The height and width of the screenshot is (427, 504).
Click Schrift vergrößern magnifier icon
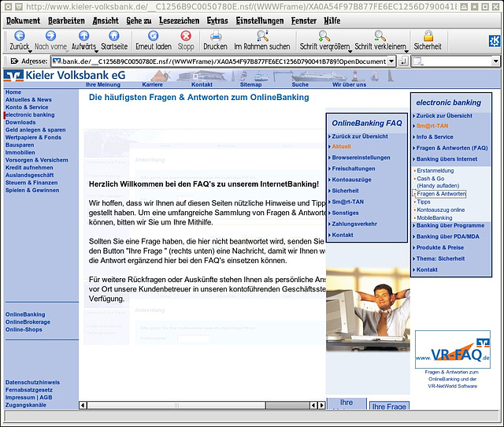(x=324, y=36)
